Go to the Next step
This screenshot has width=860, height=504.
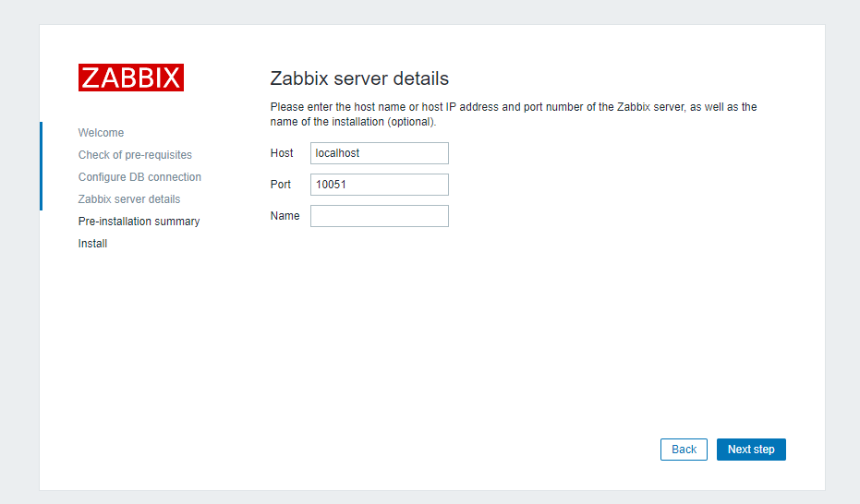tap(751, 450)
